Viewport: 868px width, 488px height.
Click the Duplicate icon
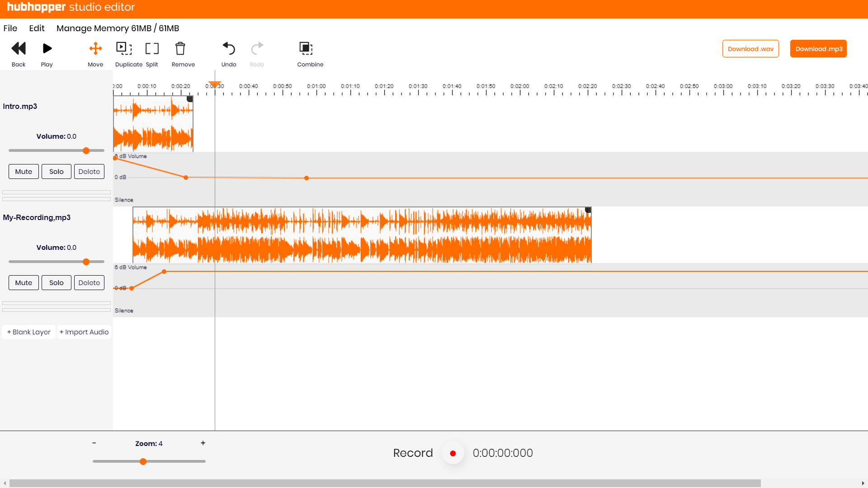(124, 48)
